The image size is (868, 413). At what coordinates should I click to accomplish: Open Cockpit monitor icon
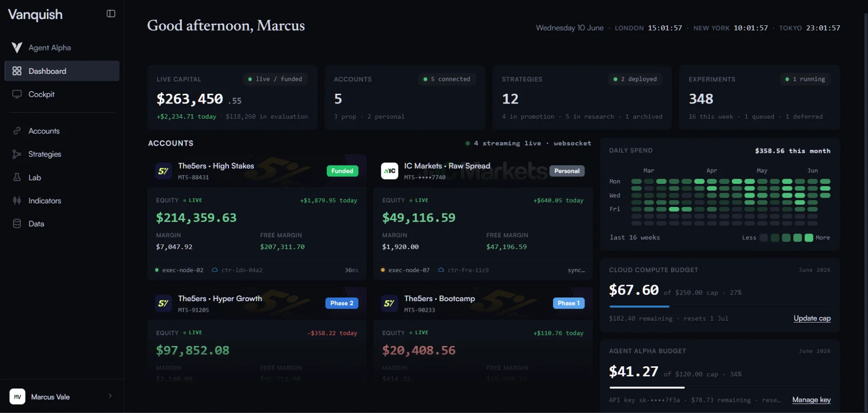pyautogui.click(x=17, y=94)
